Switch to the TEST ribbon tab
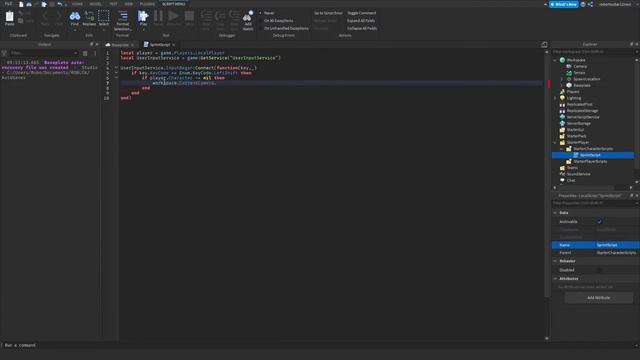The height and width of the screenshot is (360, 640). click(113, 4)
